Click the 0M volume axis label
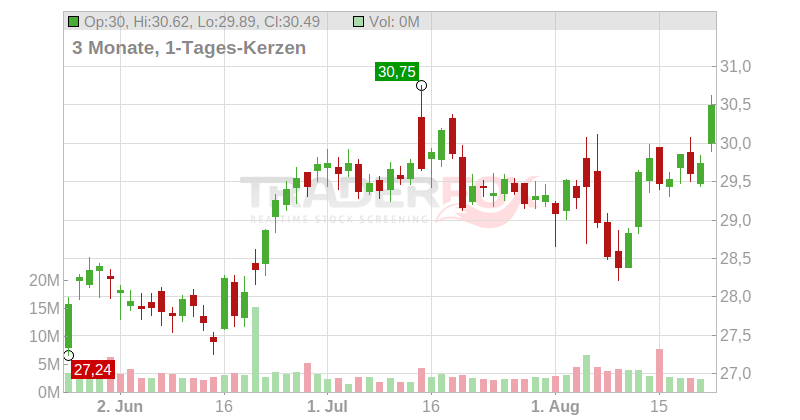Viewport: 800px width, 420px height. click(x=48, y=392)
